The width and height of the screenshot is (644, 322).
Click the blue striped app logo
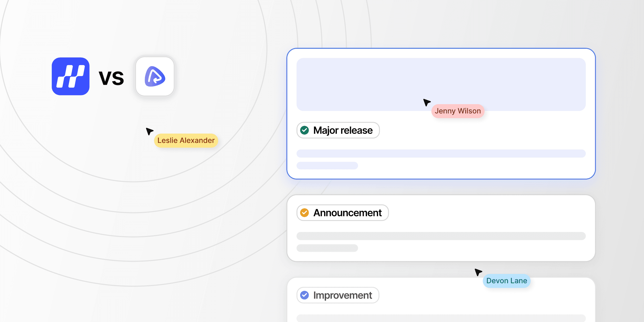[70, 76]
